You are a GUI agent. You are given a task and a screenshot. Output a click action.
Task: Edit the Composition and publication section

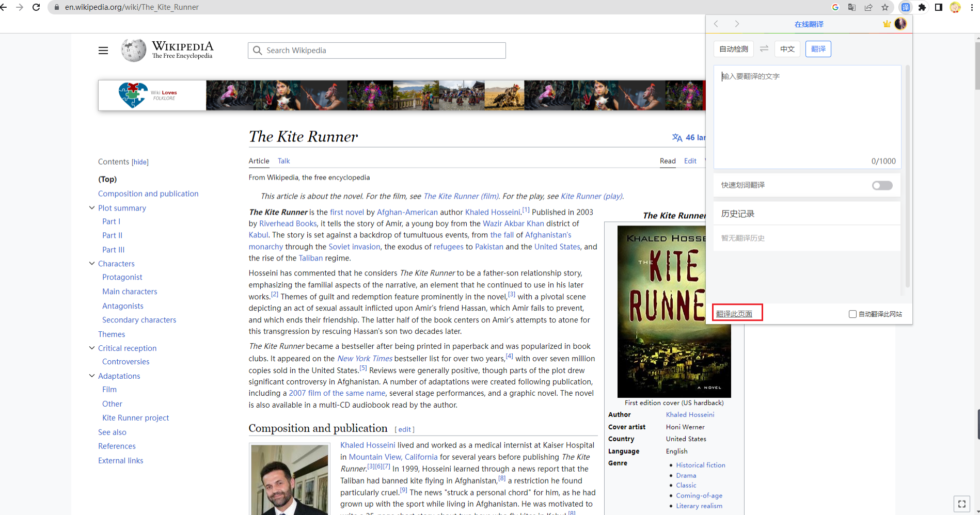[405, 429]
